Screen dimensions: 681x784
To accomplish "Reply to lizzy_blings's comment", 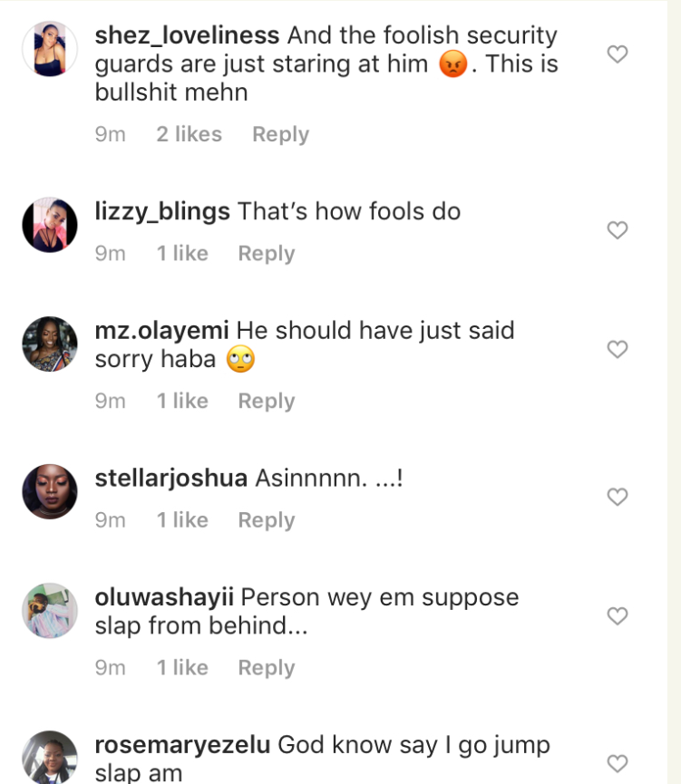I will (x=266, y=253).
